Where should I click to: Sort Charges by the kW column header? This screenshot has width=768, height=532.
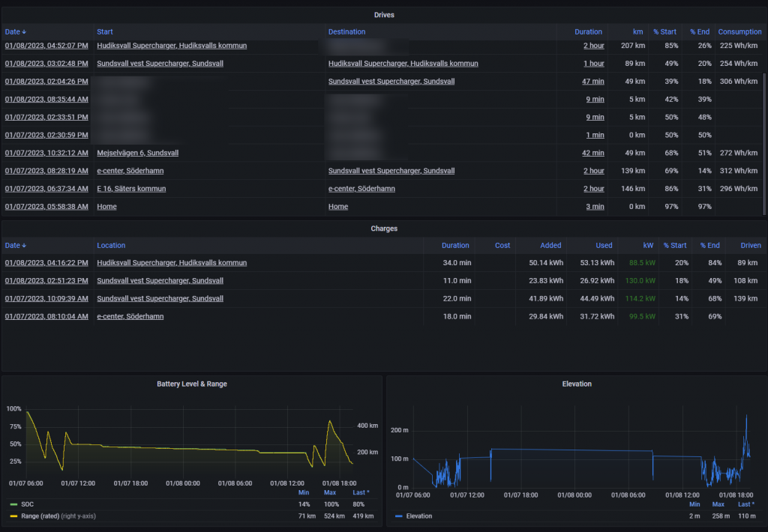point(649,246)
